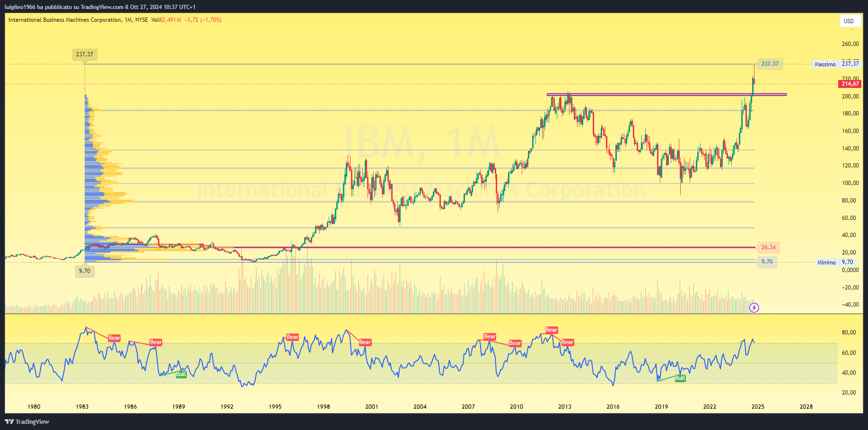Click the 2028 year on time axis
Screen dimensions: 868x430
click(x=806, y=406)
